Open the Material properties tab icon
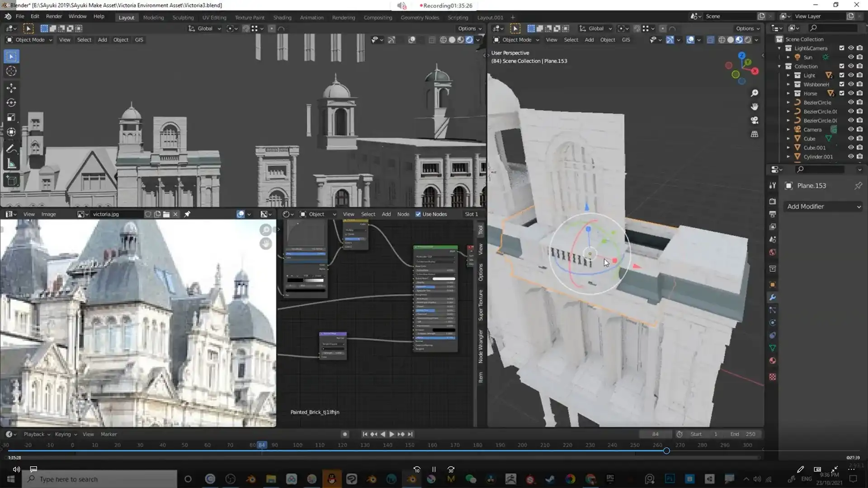The height and width of the screenshot is (488, 868). [773, 361]
